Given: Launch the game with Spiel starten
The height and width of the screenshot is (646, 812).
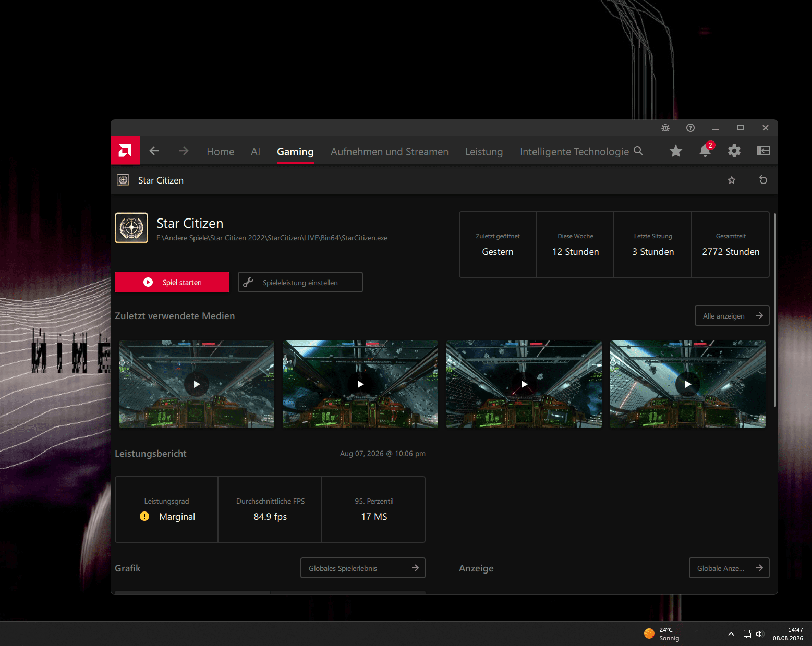Looking at the screenshot, I should [x=172, y=282].
